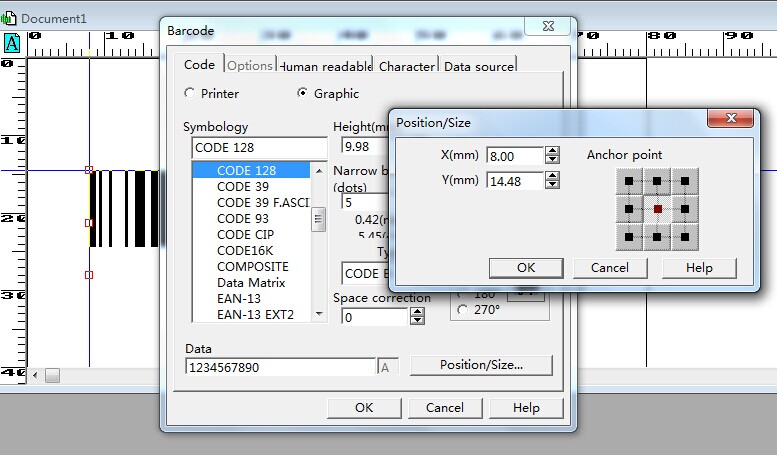Decrease the Y(mm) value
Image resolution: width=777 pixels, height=455 pixels.
(552, 184)
